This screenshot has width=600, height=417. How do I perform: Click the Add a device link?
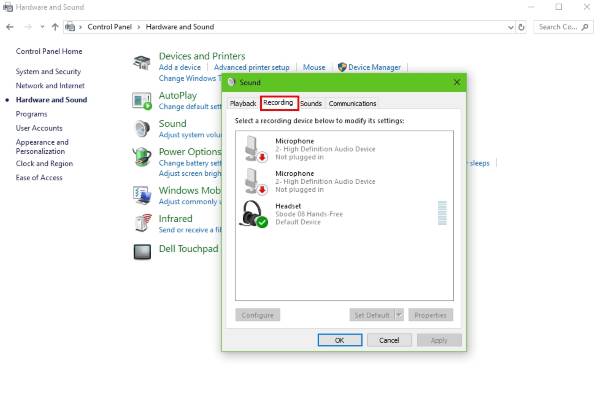(180, 67)
